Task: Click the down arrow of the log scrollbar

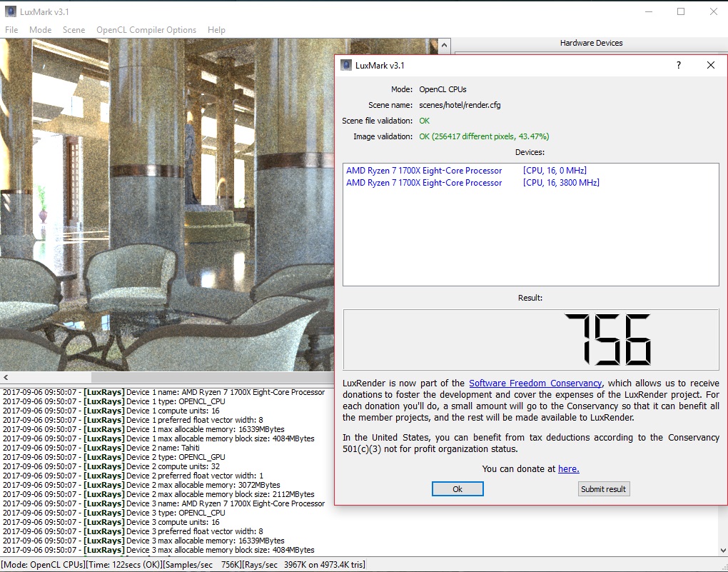Action: 722,550
